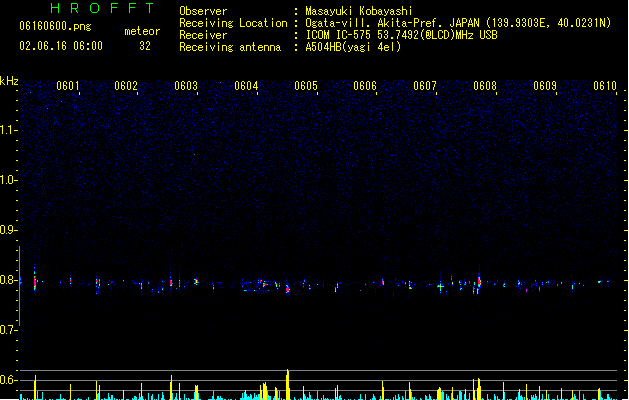Image resolution: width=629 pixels, height=400 pixels.
Task: Click the Observer label
Action: pyautogui.click(x=203, y=11)
